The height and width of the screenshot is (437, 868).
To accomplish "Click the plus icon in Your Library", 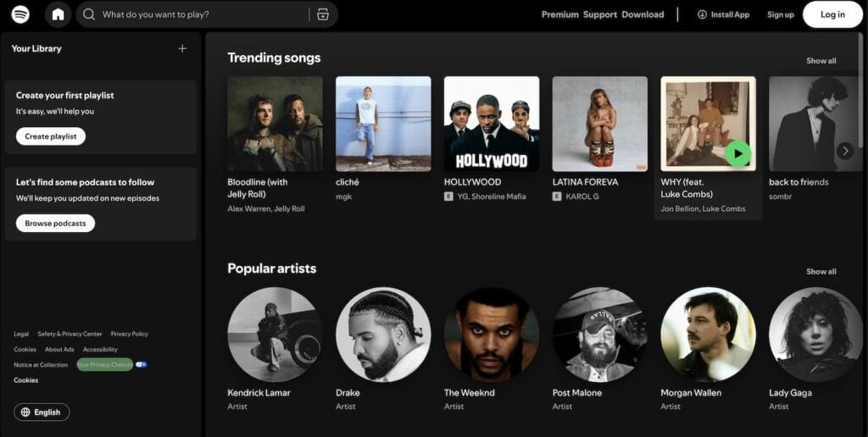I will click(x=182, y=49).
